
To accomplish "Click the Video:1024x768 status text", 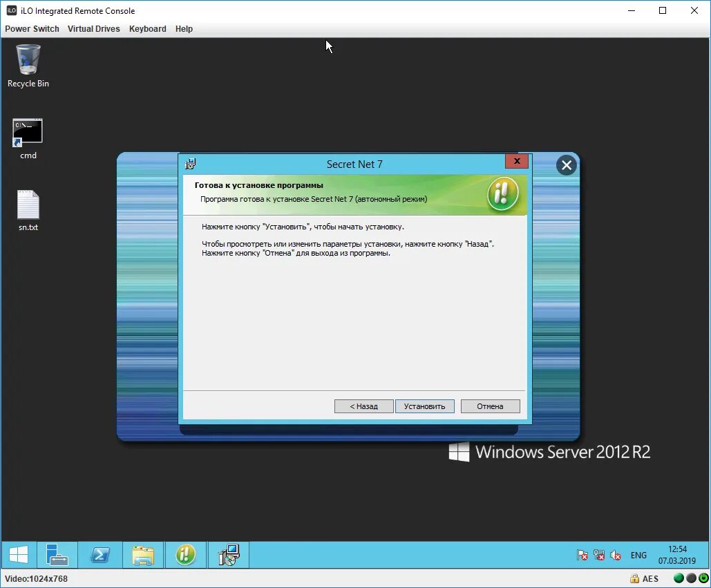I will (36, 578).
